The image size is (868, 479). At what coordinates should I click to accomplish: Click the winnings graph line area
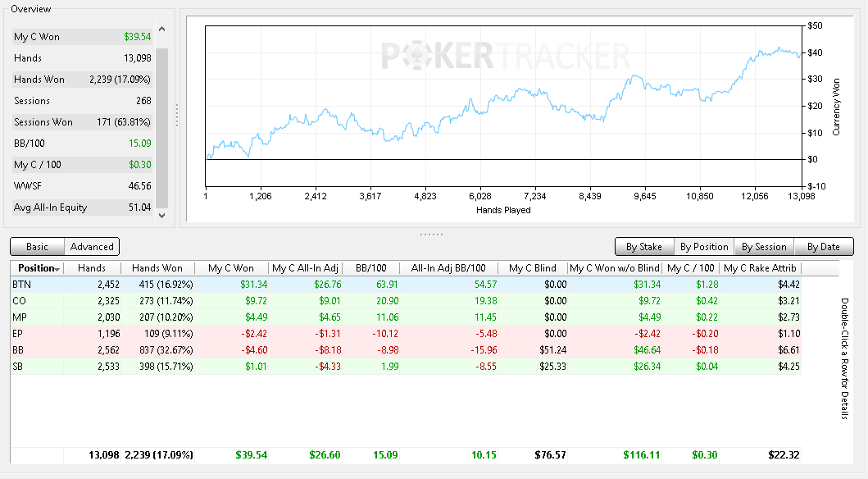(x=503, y=106)
